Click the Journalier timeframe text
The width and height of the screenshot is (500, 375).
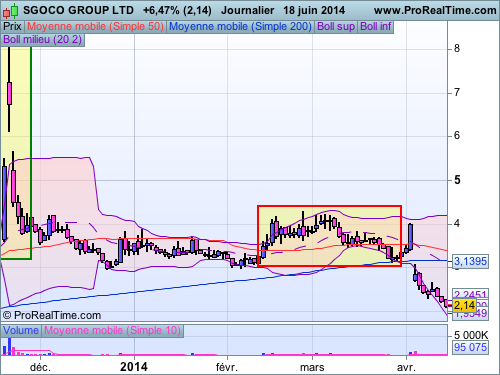248,10
